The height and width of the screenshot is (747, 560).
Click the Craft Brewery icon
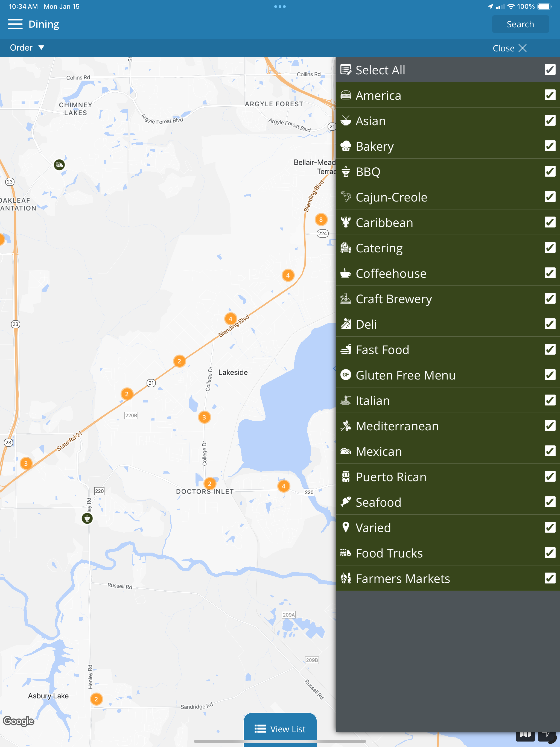pos(346,299)
